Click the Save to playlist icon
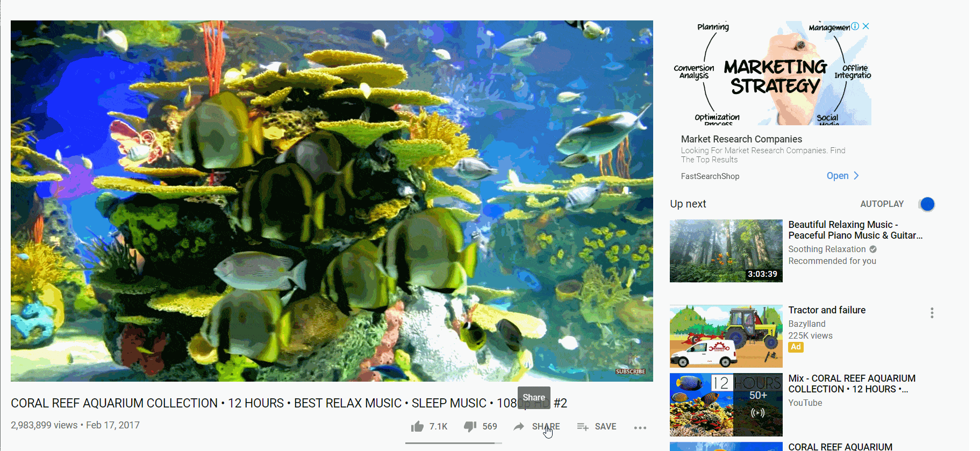 tap(583, 426)
